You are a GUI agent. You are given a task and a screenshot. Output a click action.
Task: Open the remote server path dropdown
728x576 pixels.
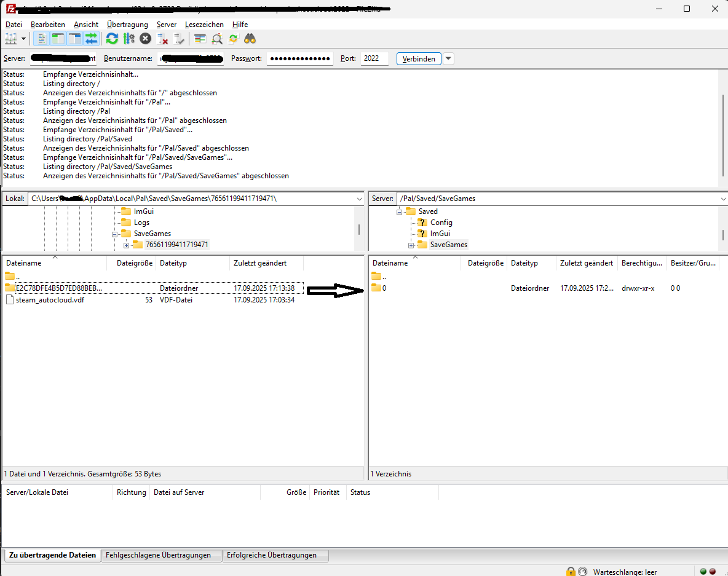723,199
